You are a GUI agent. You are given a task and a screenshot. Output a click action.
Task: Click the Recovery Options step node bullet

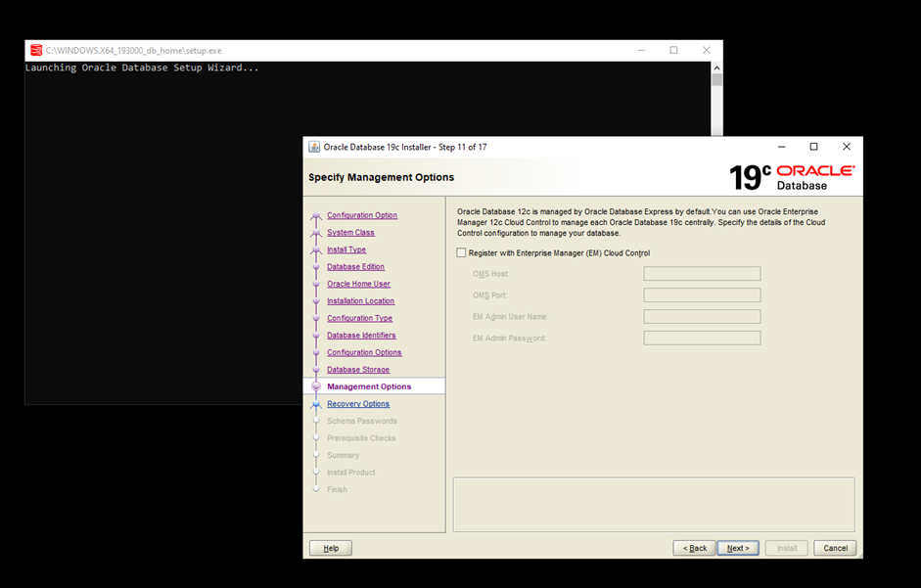pyautogui.click(x=316, y=404)
